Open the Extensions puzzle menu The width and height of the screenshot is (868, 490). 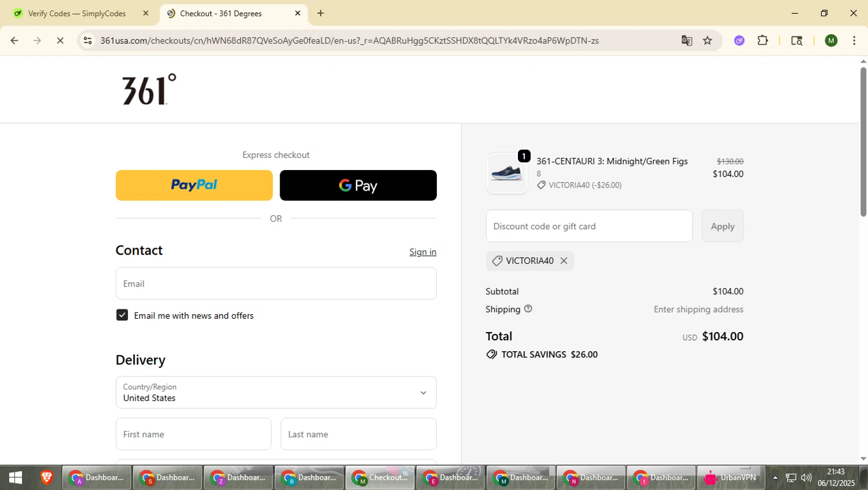(x=763, y=40)
